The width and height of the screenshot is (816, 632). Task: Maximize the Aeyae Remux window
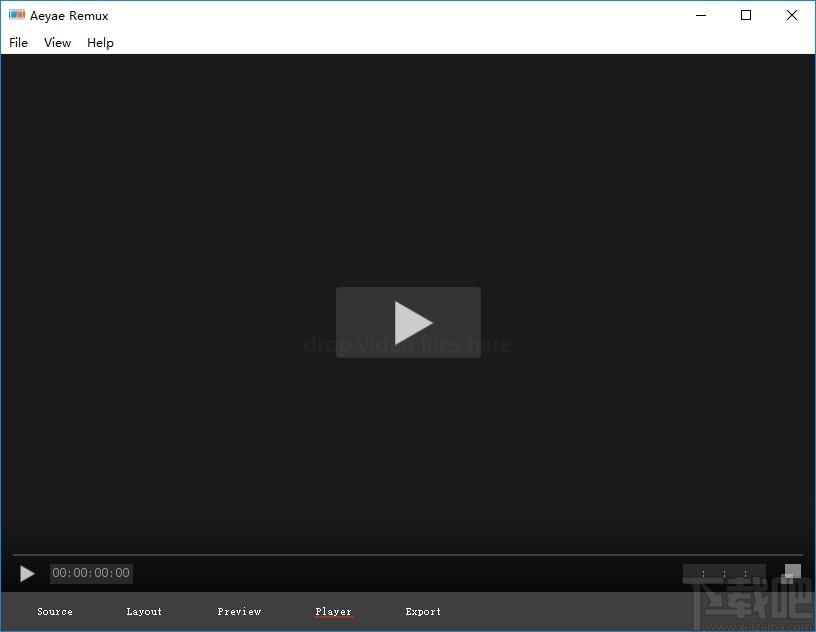[746, 15]
